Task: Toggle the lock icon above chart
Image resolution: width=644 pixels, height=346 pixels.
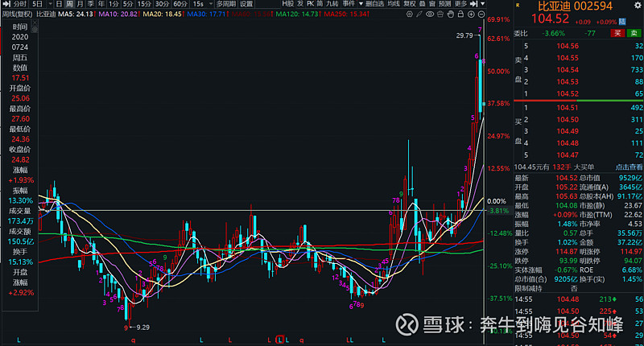Action: point(460,14)
